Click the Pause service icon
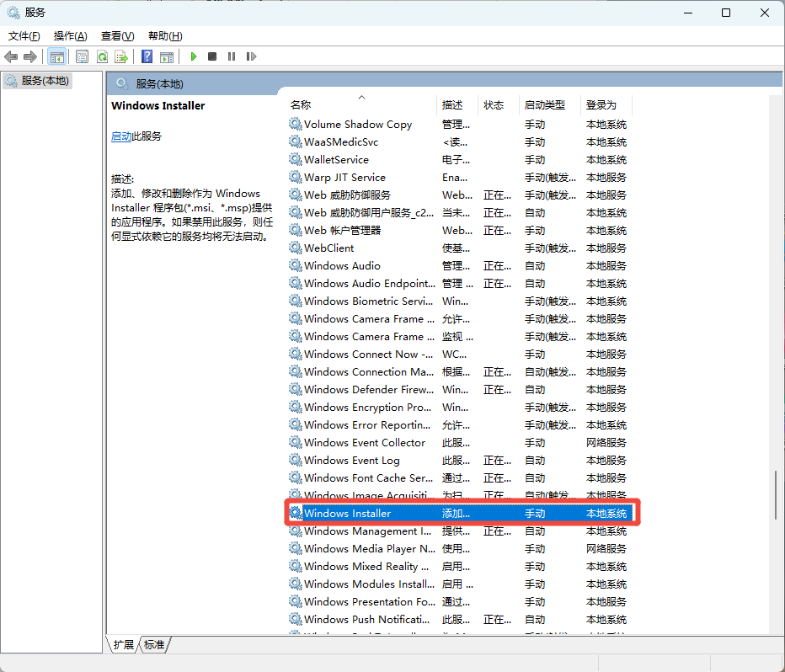This screenshot has width=785, height=672. (x=232, y=56)
